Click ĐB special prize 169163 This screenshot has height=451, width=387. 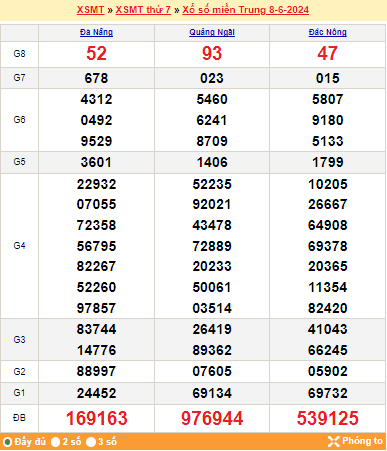(x=96, y=418)
